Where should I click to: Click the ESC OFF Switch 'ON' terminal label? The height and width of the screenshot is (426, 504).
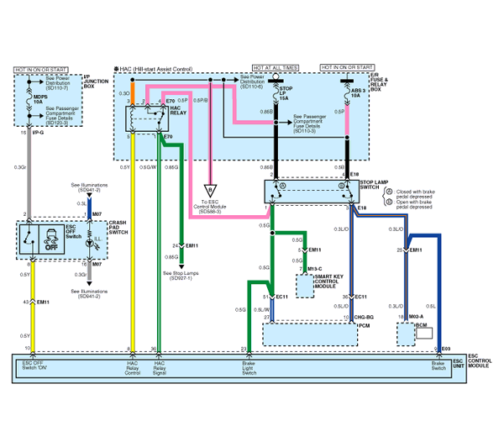pyautogui.click(x=34, y=366)
